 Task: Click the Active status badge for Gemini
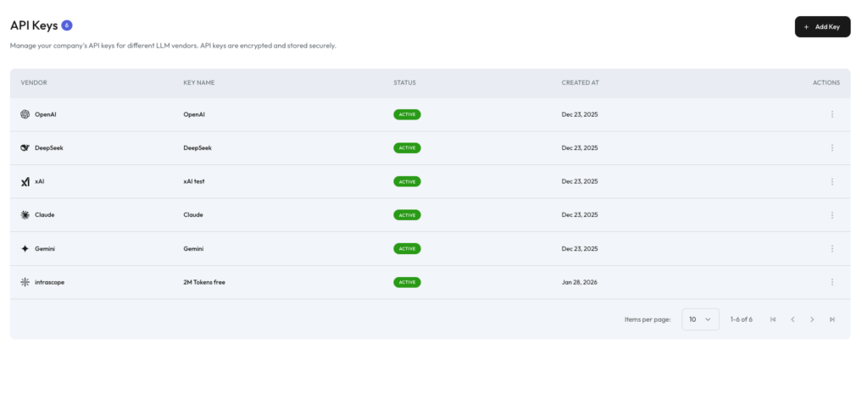click(407, 248)
